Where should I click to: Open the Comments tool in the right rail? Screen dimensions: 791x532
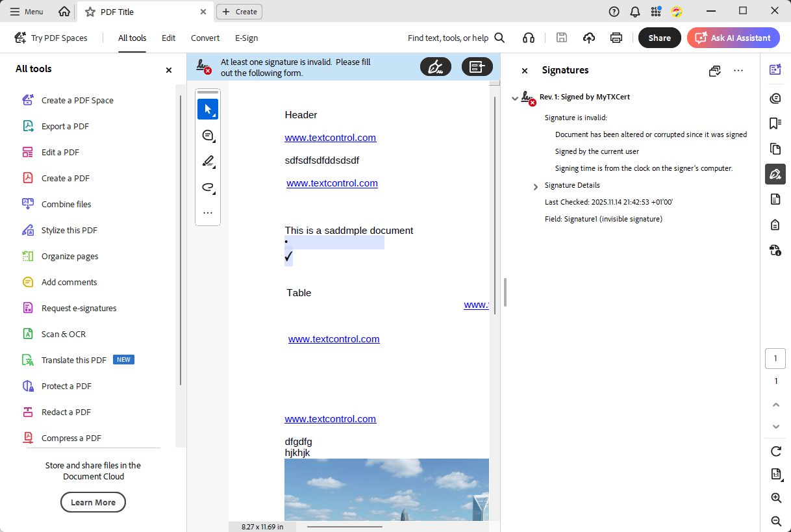[x=775, y=98]
